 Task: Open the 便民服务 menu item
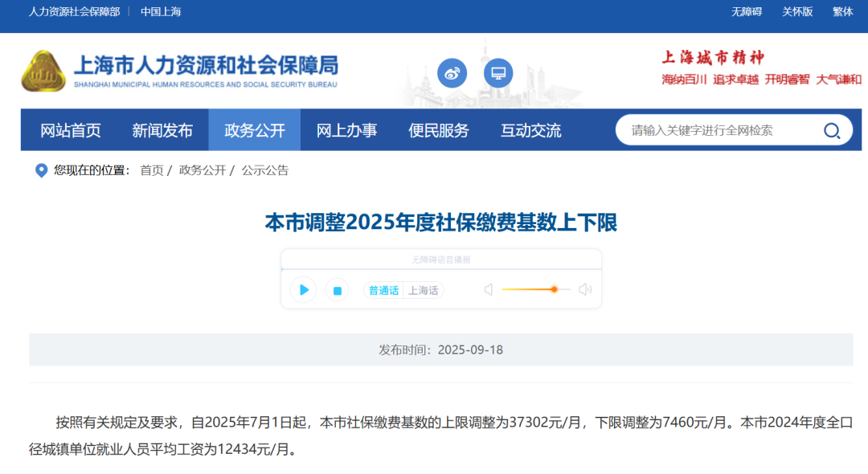point(438,131)
